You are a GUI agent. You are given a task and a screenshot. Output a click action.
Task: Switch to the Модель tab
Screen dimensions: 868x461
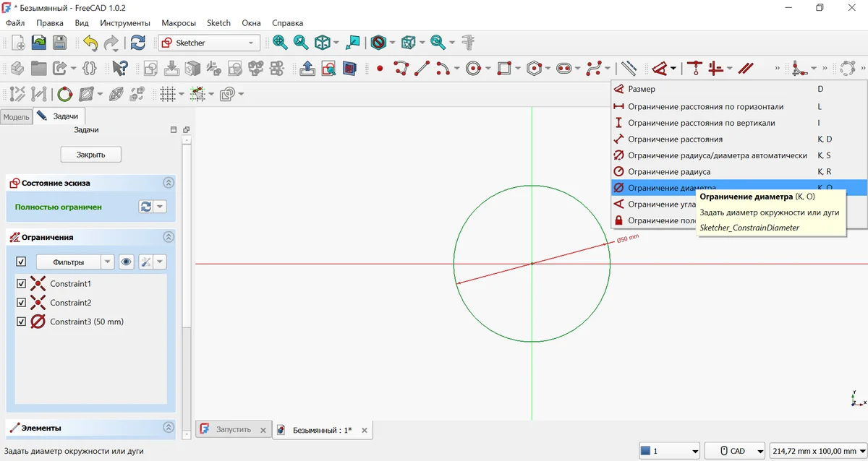(16, 117)
